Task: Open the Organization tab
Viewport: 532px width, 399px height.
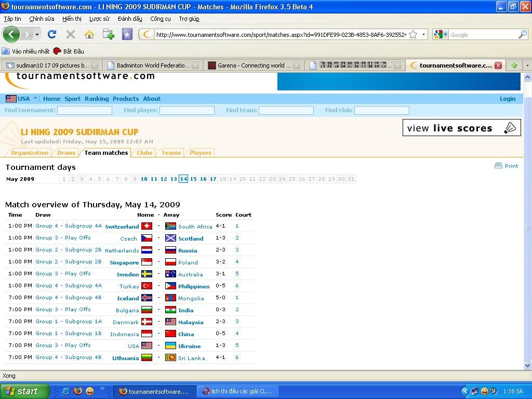Action: [x=30, y=153]
